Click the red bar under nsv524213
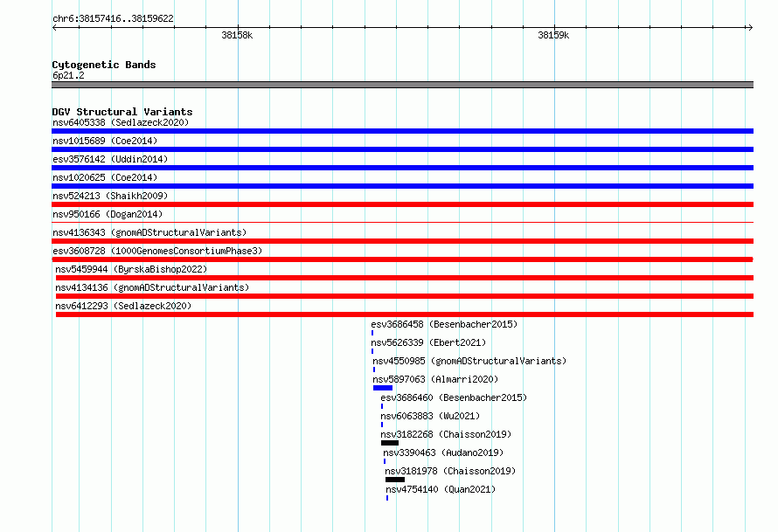The height and width of the screenshot is (532, 778). 402,204
